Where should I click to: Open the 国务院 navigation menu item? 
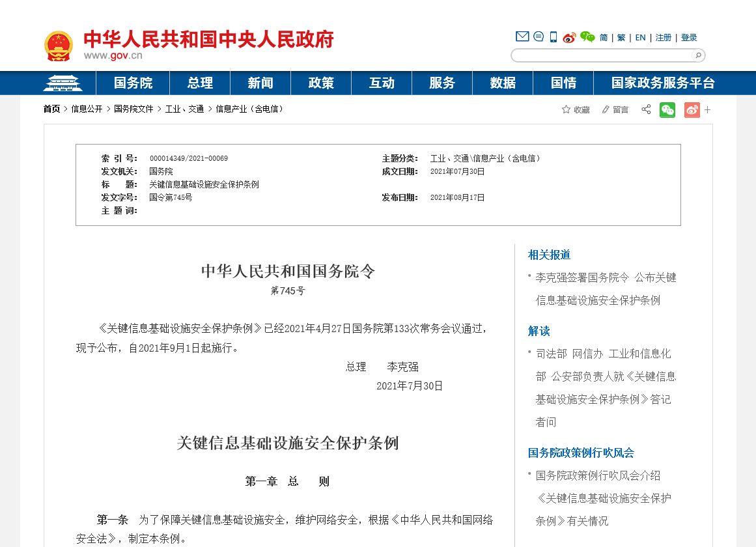(x=133, y=83)
